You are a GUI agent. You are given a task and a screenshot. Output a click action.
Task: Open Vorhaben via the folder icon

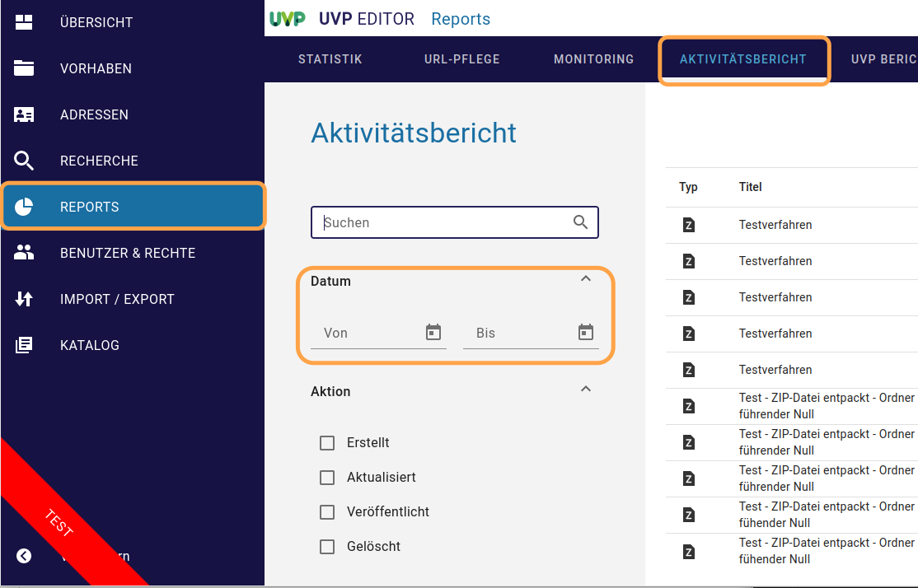23,68
